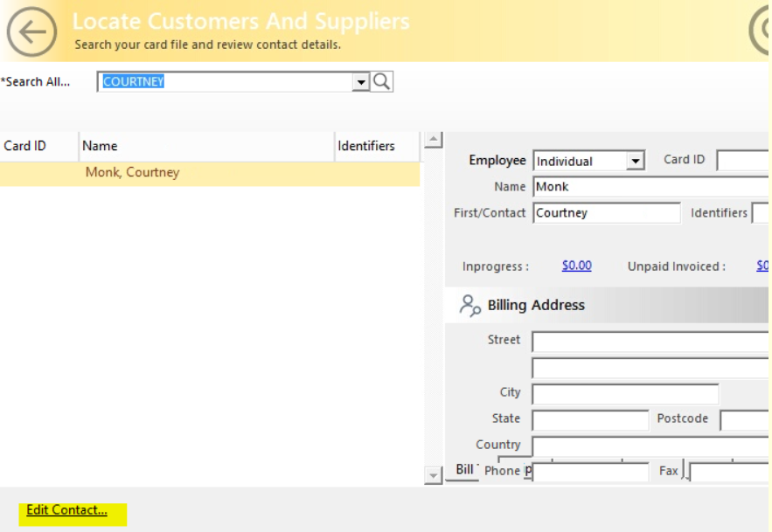Click the Fax input field
Image resolution: width=772 pixels, height=532 pixels.
(728, 472)
